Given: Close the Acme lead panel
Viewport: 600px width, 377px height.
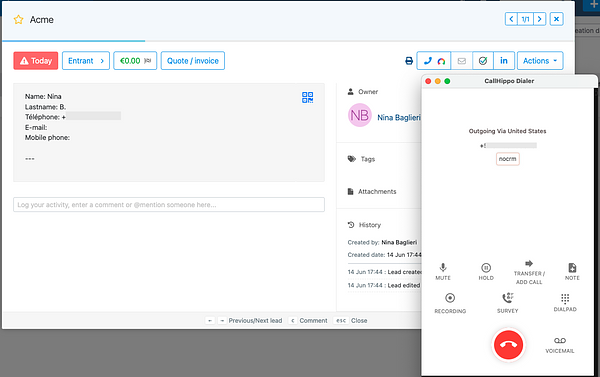Looking at the screenshot, I should click(x=556, y=19).
